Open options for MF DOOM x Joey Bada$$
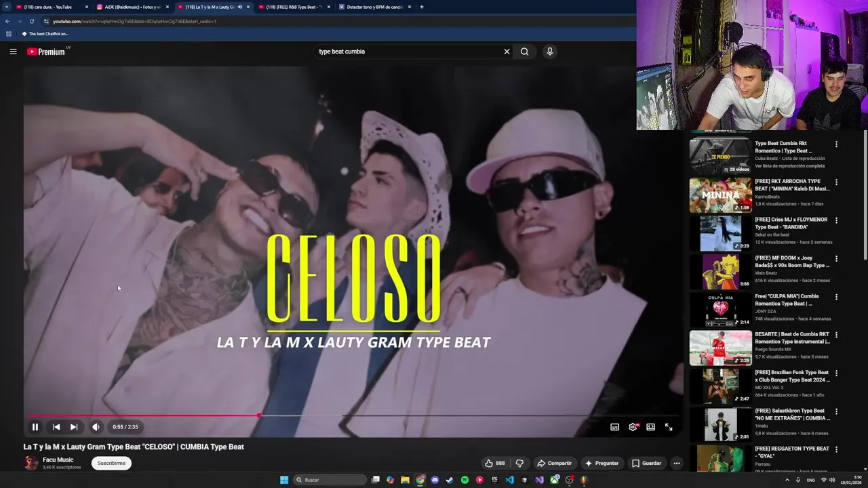Viewport: 868px width, 488px height. (x=836, y=259)
